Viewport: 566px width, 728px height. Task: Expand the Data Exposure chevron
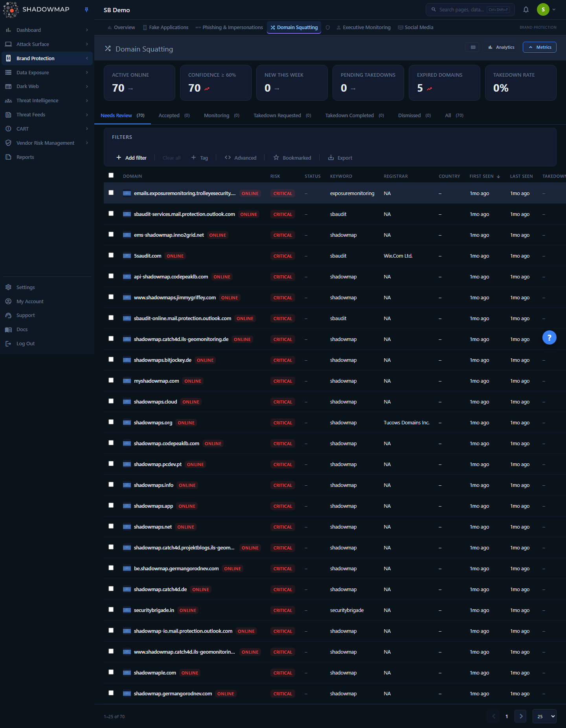pyautogui.click(x=87, y=72)
